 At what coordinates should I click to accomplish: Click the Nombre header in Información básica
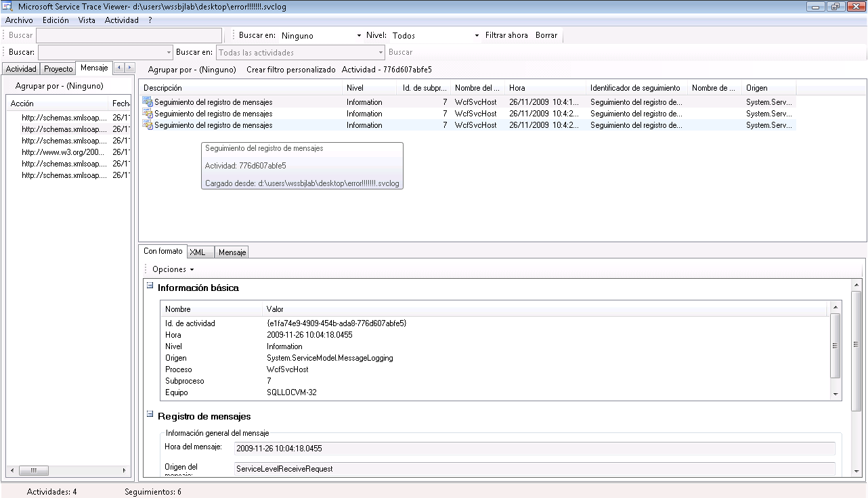(211, 309)
